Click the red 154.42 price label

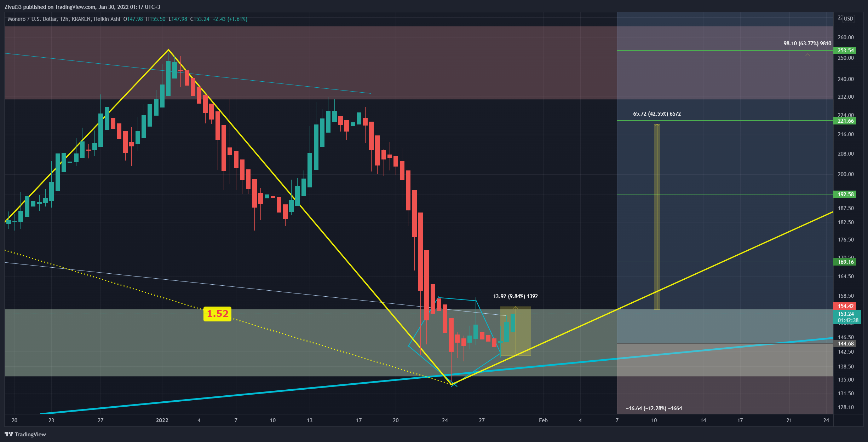coord(845,306)
